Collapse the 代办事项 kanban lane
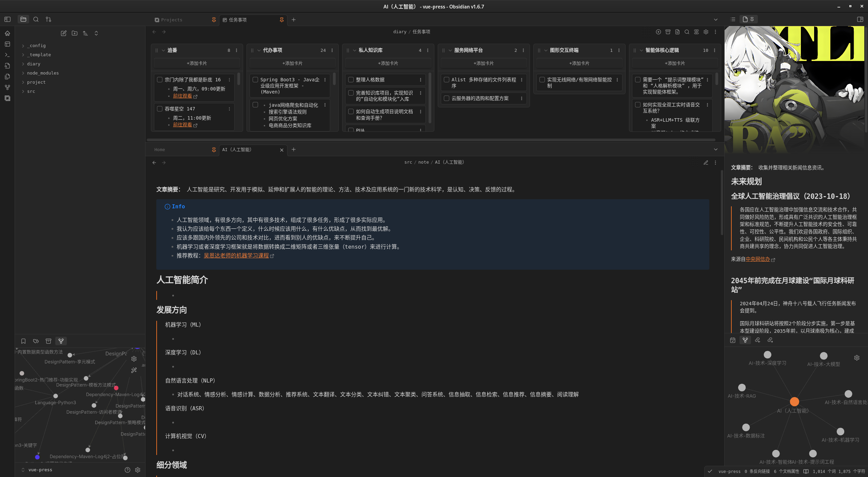 259,50
